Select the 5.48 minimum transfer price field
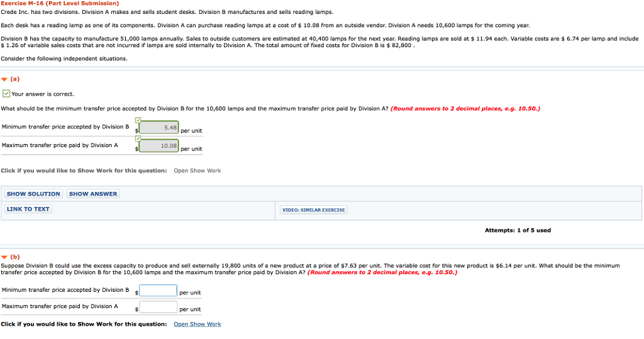The width and height of the screenshot is (644, 339). (158, 128)
